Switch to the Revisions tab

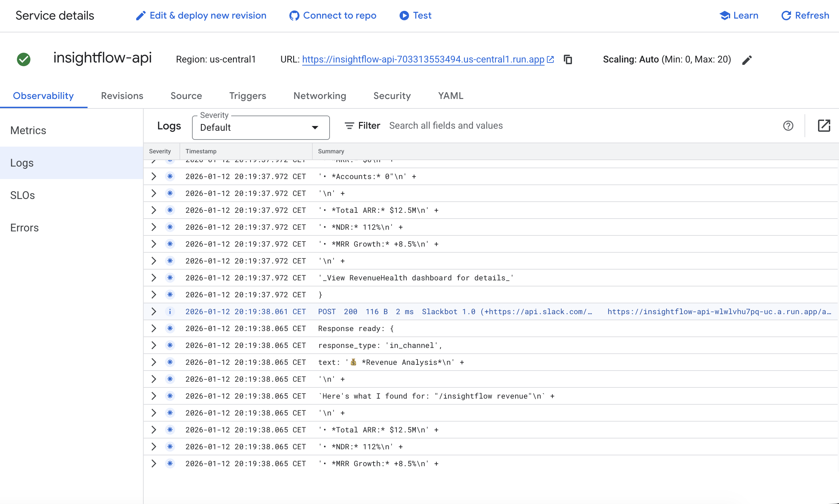coord(122,96)
